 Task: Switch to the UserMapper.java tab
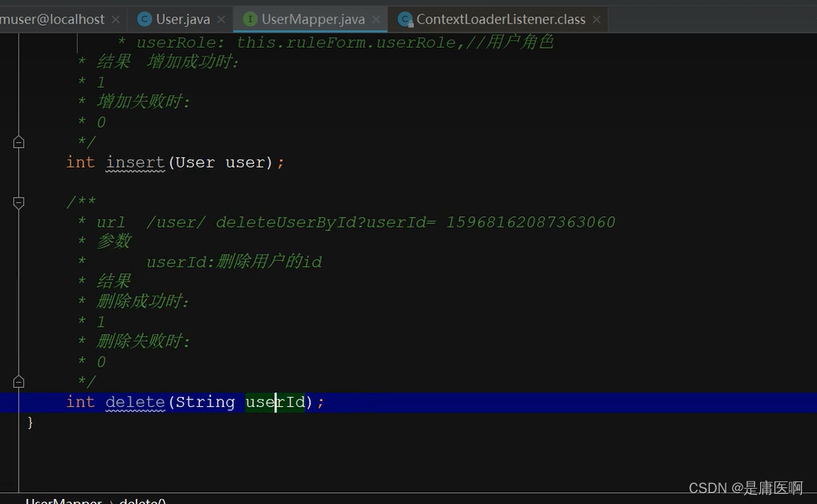coord(312,20)
